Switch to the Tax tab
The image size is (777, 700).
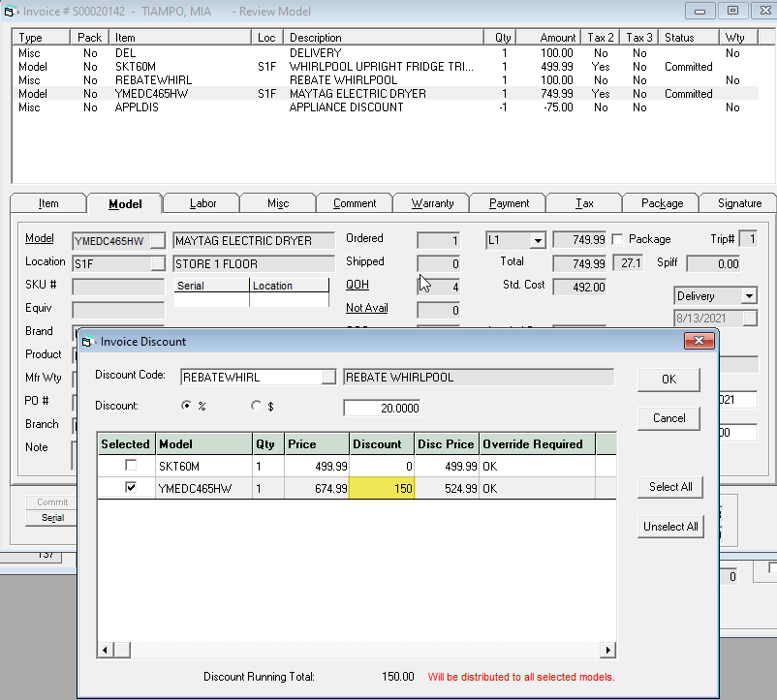click(x=584, y=203)
